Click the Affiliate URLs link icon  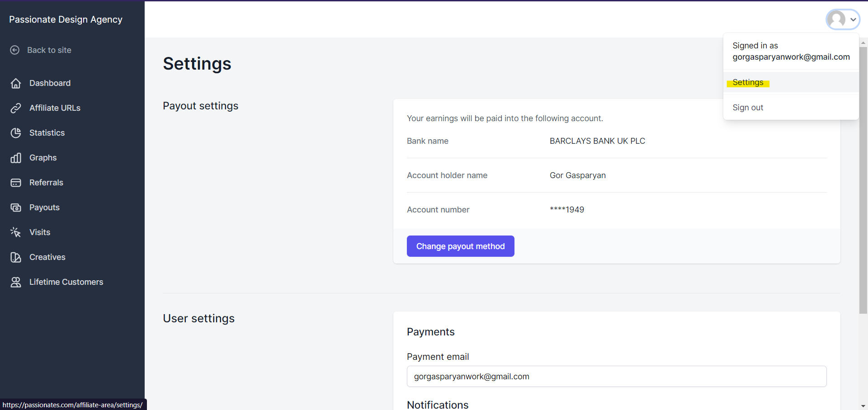coord(16,108)
